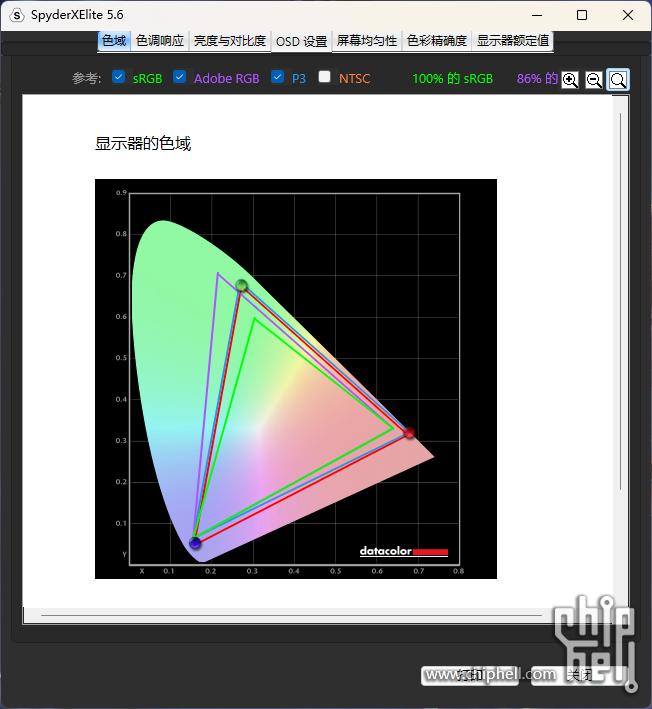Click the 显示器的色域 heading
Screen dimensions: 652x709
(x=143, y=143)
